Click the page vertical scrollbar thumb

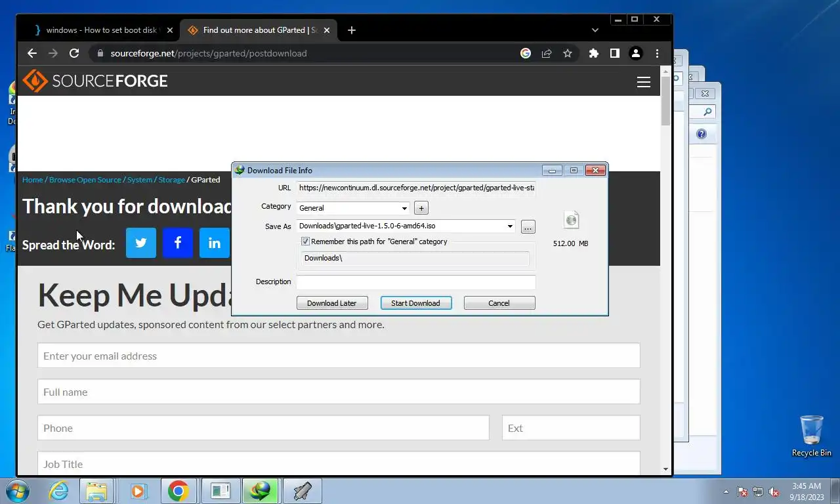[665, 100]
